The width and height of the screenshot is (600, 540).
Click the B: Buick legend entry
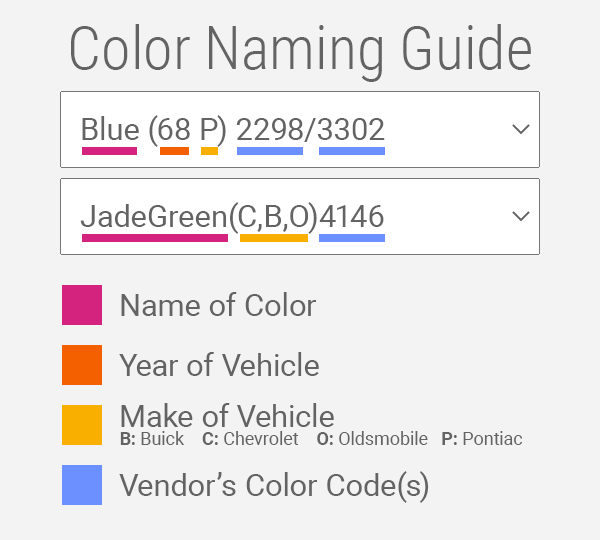(x=152, y=439)
